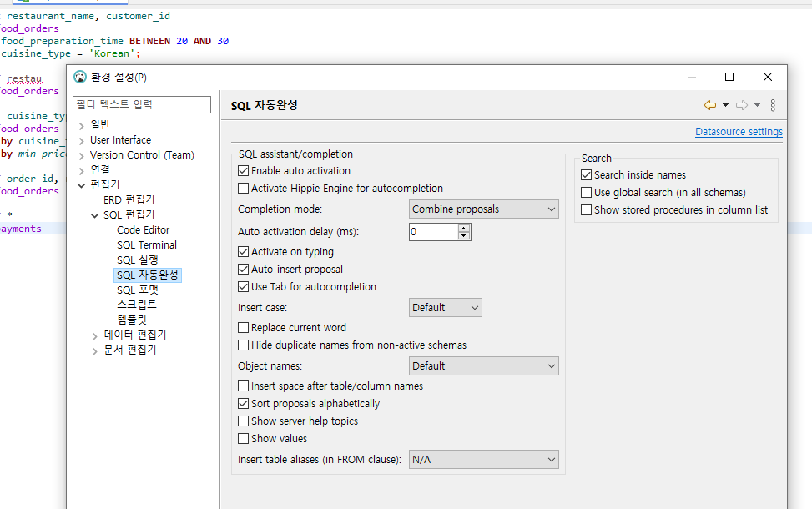Click the filter text input field
This screenshot has width=812, height=509.
click(142, 104)
